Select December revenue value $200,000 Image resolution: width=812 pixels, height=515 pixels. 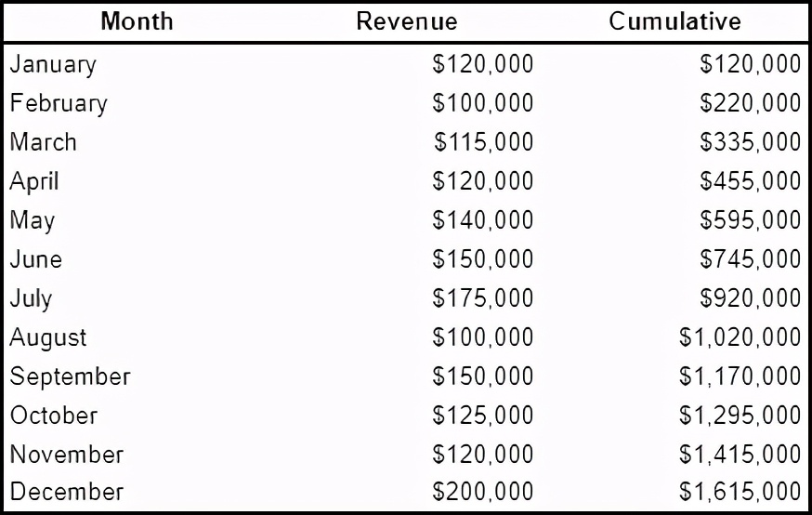[482, 492]
